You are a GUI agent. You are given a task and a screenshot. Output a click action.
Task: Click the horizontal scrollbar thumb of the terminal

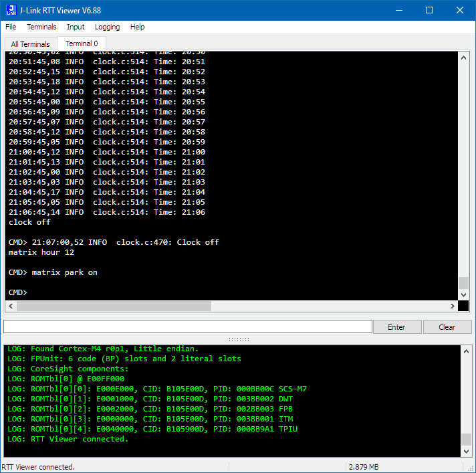coord(114,306)
